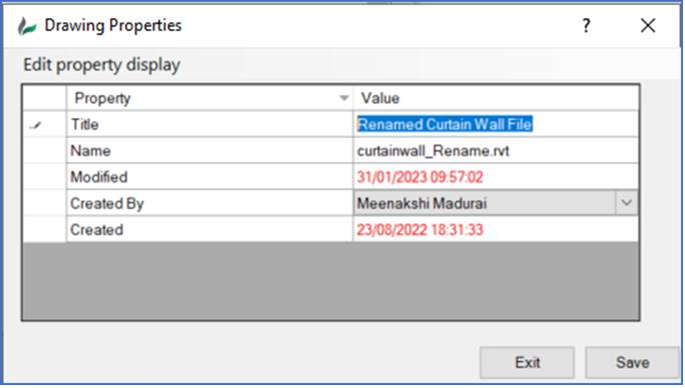Viewport: 685px width, 388px height.
Task: Select the pencil edit indicator on the Title row
Action: 35,125
